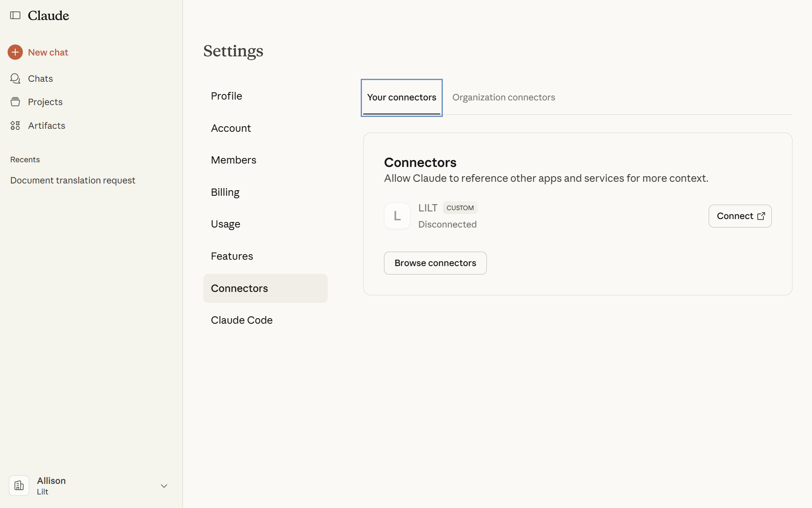Open the Artifacts page
The width and height of the screenshot is (812, 508).
[47, 125]
